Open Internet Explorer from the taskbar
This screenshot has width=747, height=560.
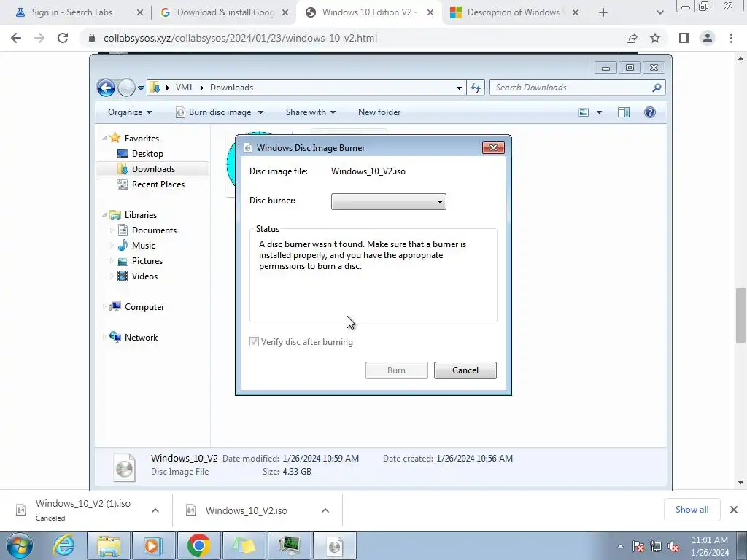pos(64,545)
